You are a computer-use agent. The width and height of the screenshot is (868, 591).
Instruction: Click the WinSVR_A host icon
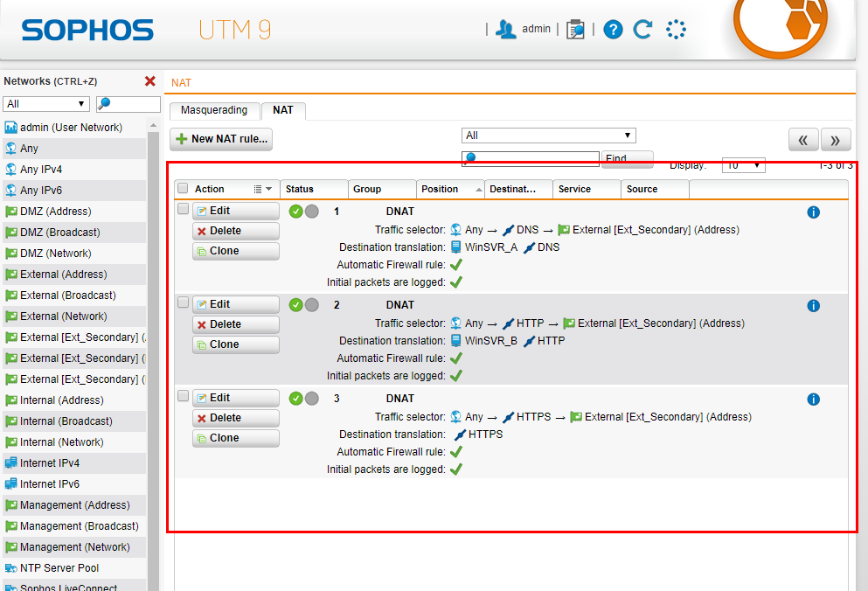pyautogui.click(x=455, y=247)
